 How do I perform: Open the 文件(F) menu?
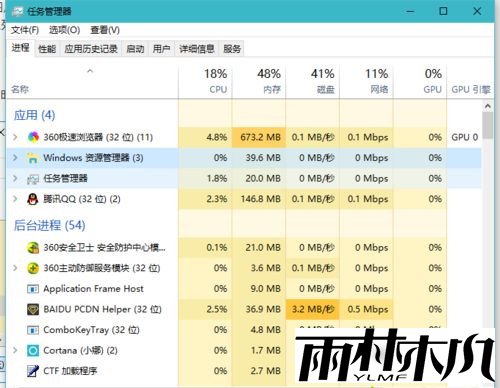(25, 30)
